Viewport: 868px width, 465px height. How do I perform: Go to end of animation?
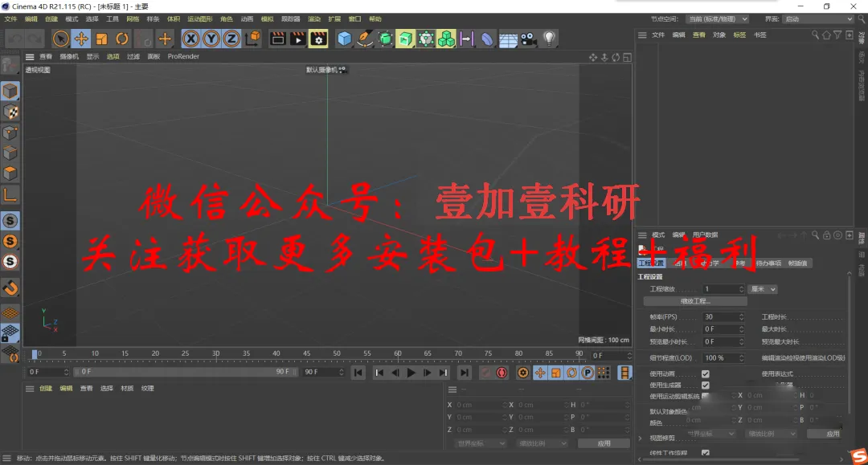coord(465,373)
